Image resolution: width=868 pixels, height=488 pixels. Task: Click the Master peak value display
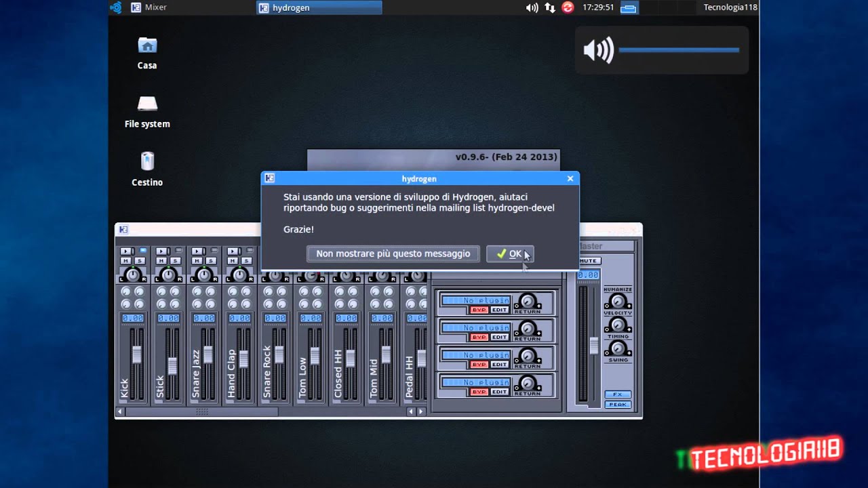pyautogui.click(x=588, y=274)
